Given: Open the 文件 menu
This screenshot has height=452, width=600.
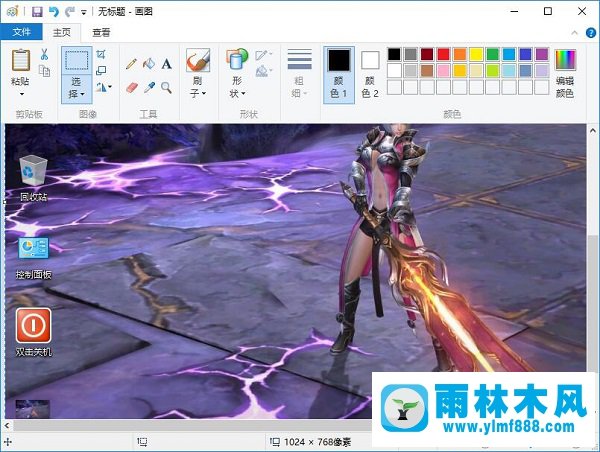Looking at the screenshot, I should click(x=21, y=32).
